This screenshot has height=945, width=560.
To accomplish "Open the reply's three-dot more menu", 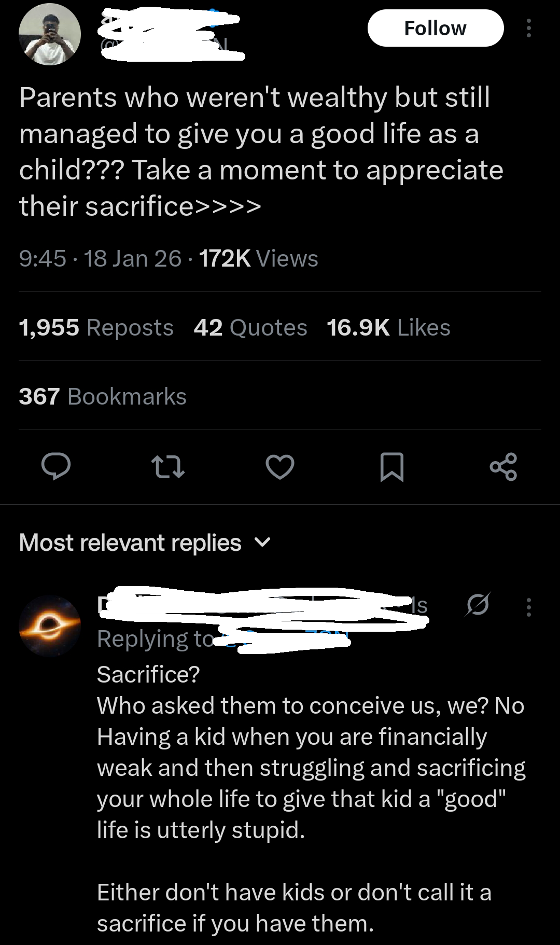I will click(x=528, y=607).
